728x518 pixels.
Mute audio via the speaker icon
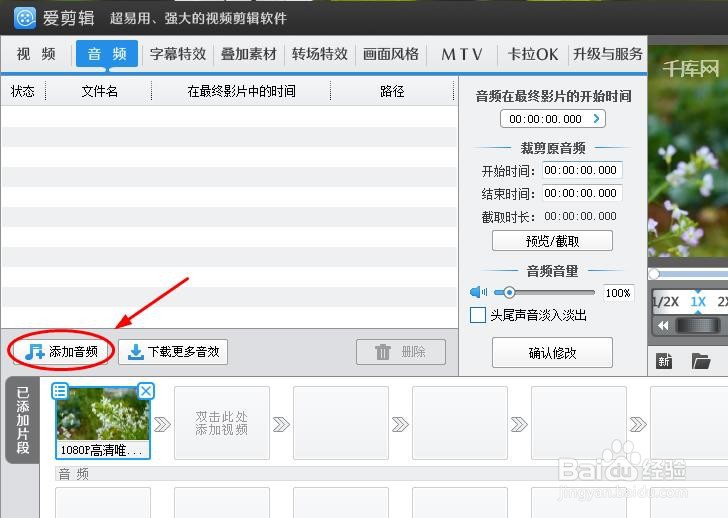(478, 292)
